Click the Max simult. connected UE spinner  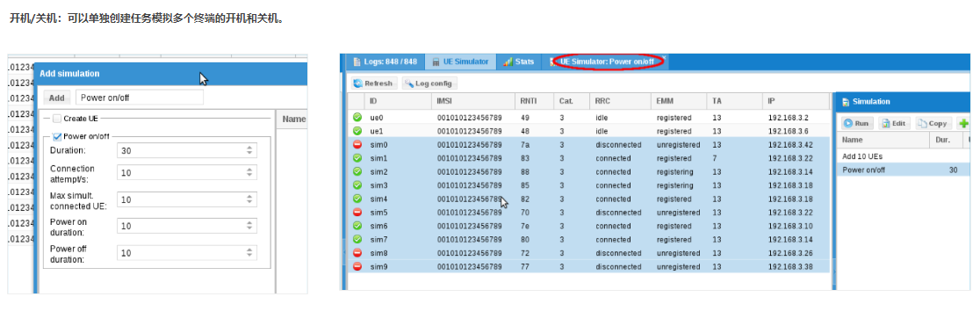pyautogui.click(x=249, y=199)
